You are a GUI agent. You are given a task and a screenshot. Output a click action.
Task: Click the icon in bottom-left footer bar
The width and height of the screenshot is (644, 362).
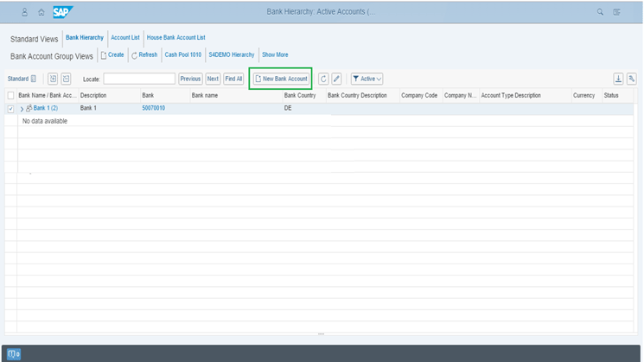pyautogui.click(x=13, y=354)
